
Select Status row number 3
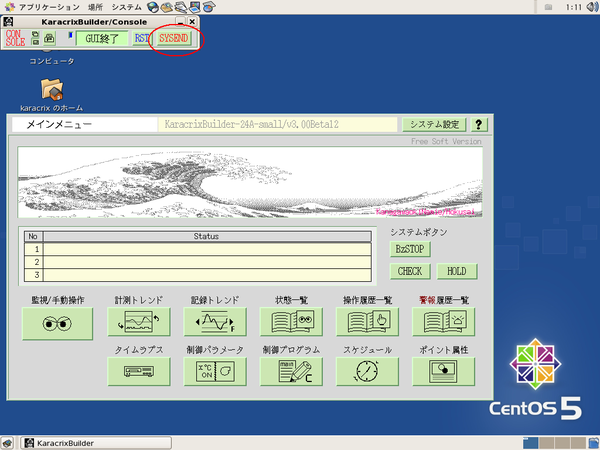click(197, 275)
